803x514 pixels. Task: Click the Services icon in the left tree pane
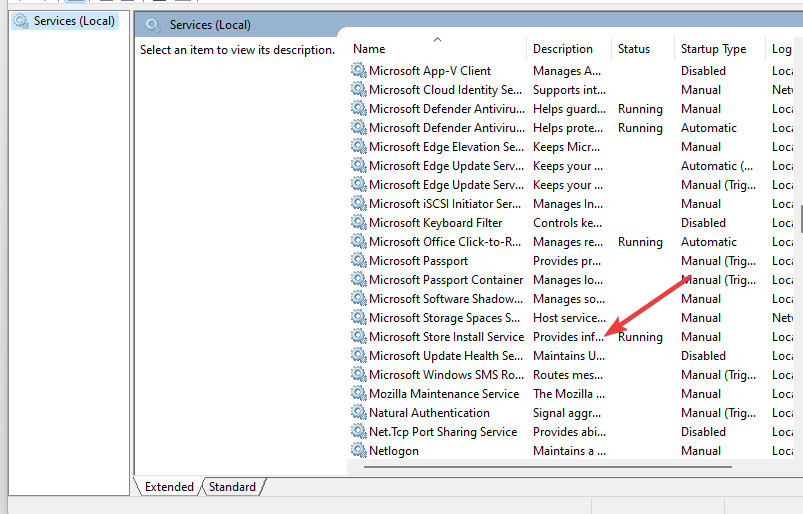21,21
